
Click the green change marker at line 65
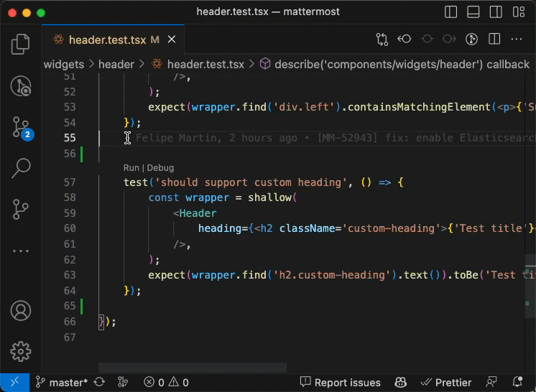82,307
